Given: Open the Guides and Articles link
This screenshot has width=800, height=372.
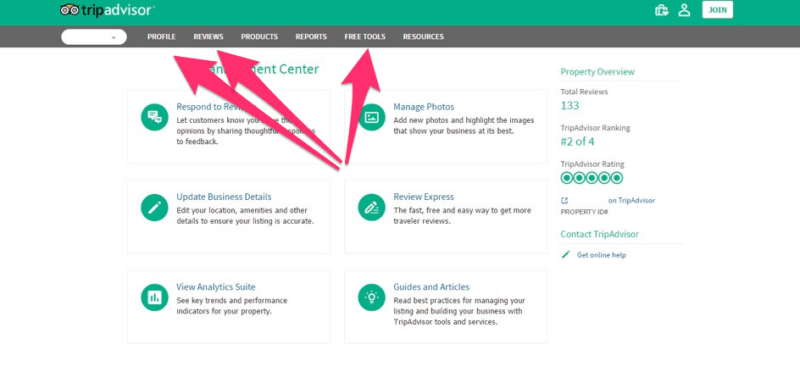Looking at the screenshot, I should tap(431, 287).
